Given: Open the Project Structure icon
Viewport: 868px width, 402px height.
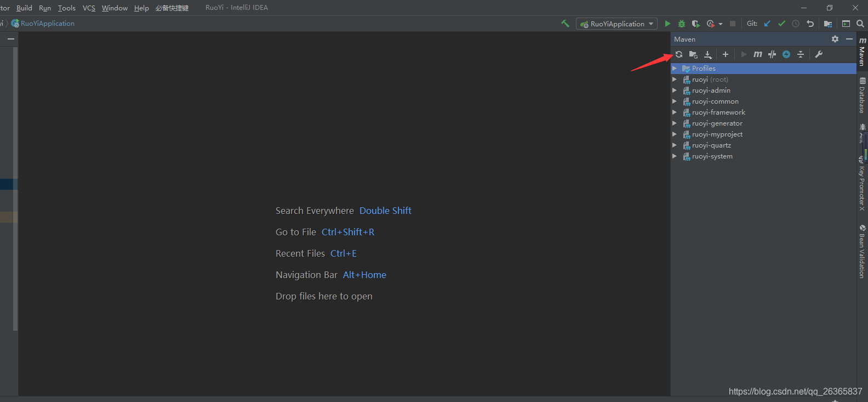Looking at the screenshot, I should click(x=828, y=24).
